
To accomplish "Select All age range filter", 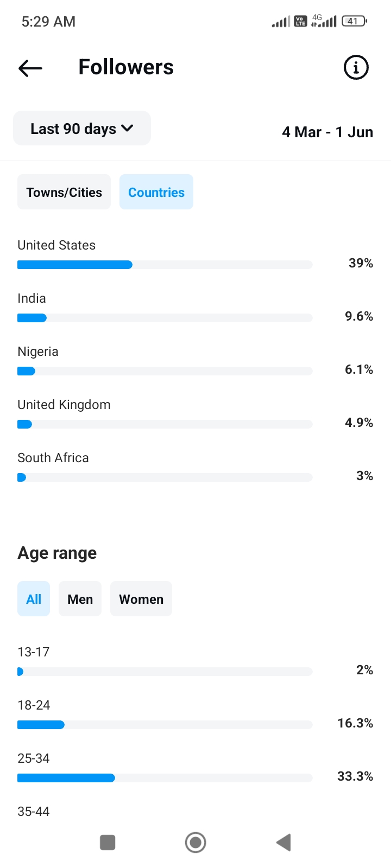I will [34, 599].
